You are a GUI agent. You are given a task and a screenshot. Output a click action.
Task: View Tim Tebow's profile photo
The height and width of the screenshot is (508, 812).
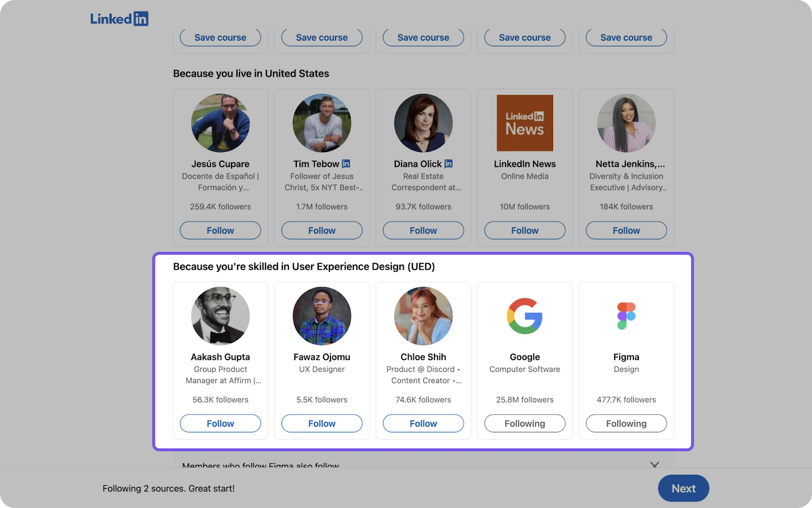pos(322,123)
